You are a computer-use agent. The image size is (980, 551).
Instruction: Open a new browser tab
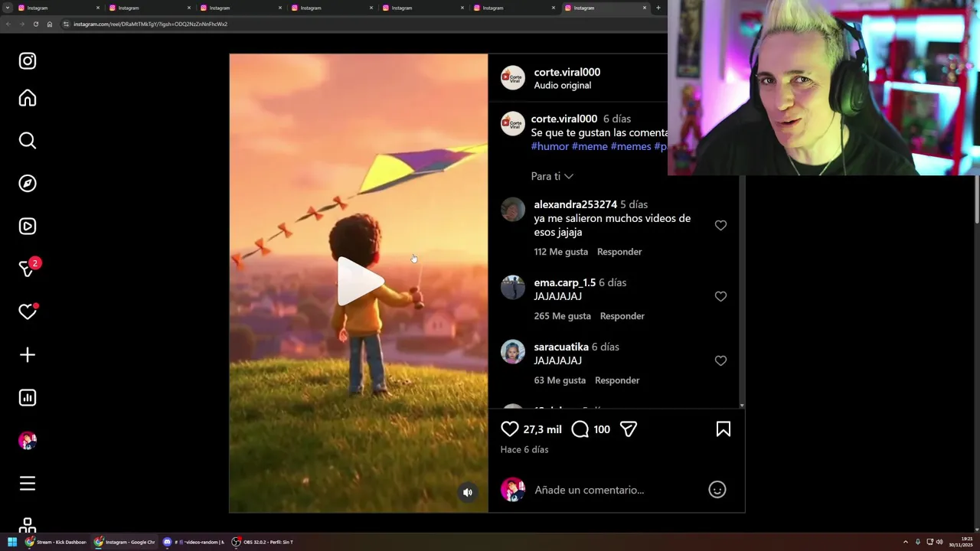click(x=658, y=8)
